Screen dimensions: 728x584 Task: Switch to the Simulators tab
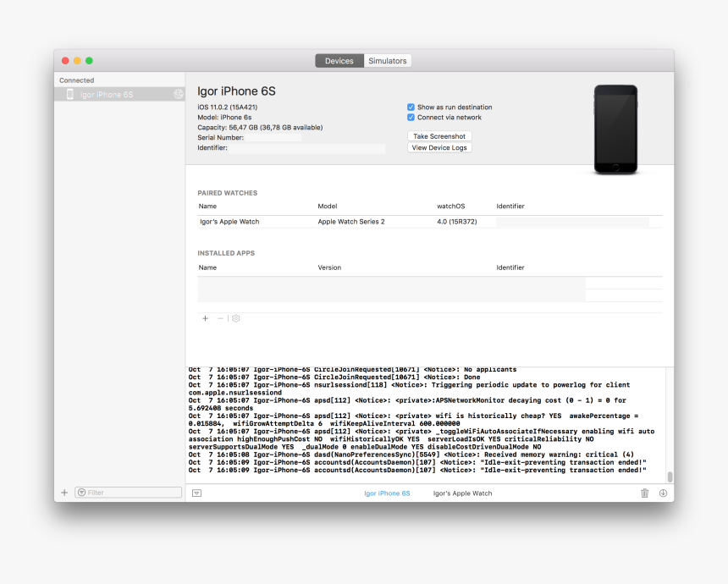387,61
